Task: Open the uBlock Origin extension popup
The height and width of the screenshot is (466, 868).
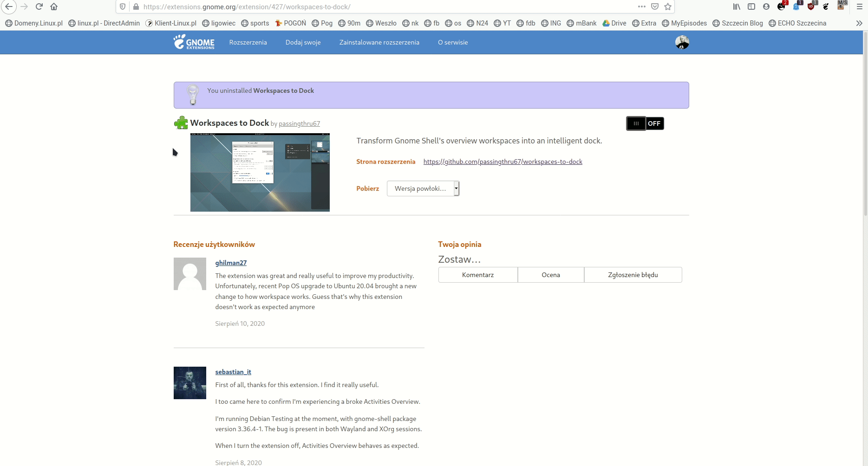Action: click(811, 6)
